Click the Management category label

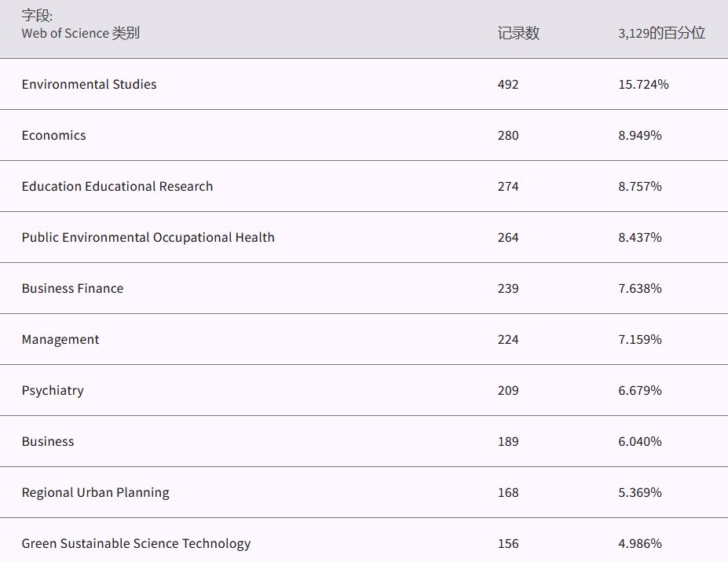60,340
